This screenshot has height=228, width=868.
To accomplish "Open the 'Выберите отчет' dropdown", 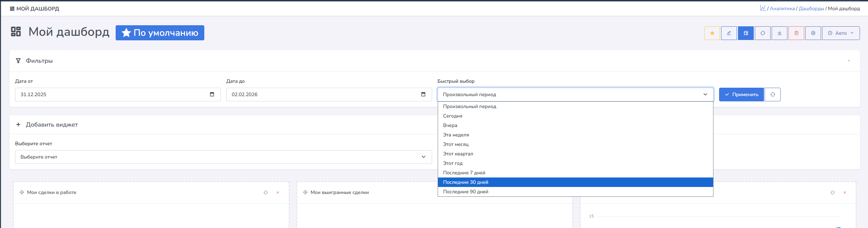I will 223,157.
